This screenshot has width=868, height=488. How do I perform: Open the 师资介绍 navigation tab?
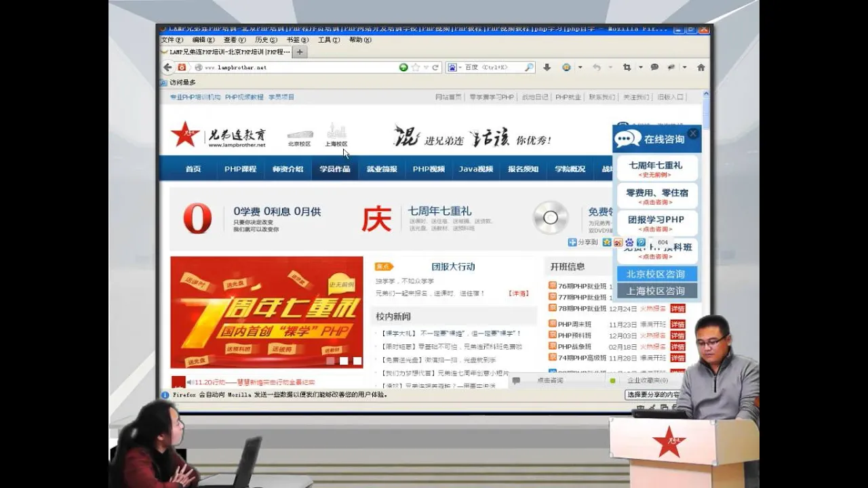coord(288,169)
